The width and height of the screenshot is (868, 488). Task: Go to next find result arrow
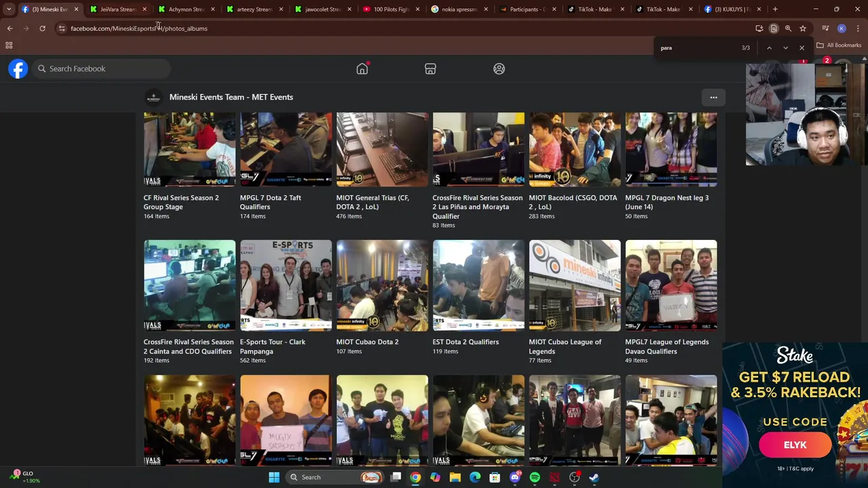[785, 48]
